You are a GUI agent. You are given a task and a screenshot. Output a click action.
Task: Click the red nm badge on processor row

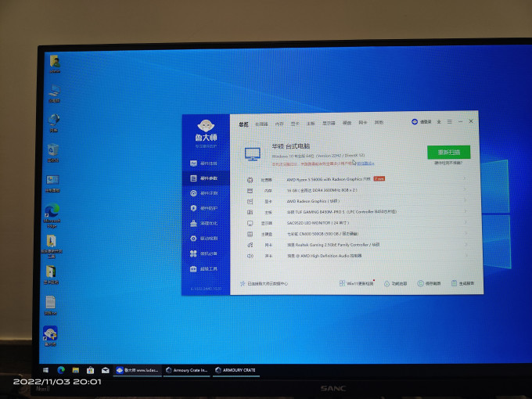click(x=379, y=178)
